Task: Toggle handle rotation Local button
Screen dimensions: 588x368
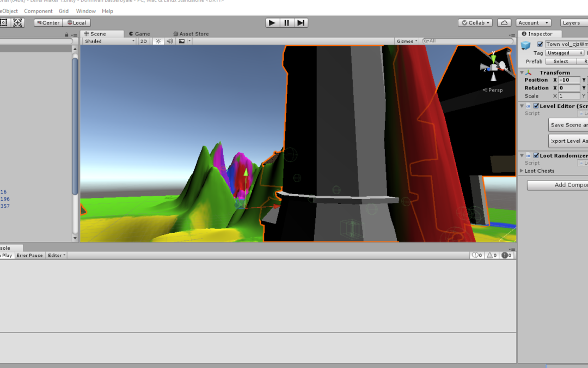Action: coord(77,22)
